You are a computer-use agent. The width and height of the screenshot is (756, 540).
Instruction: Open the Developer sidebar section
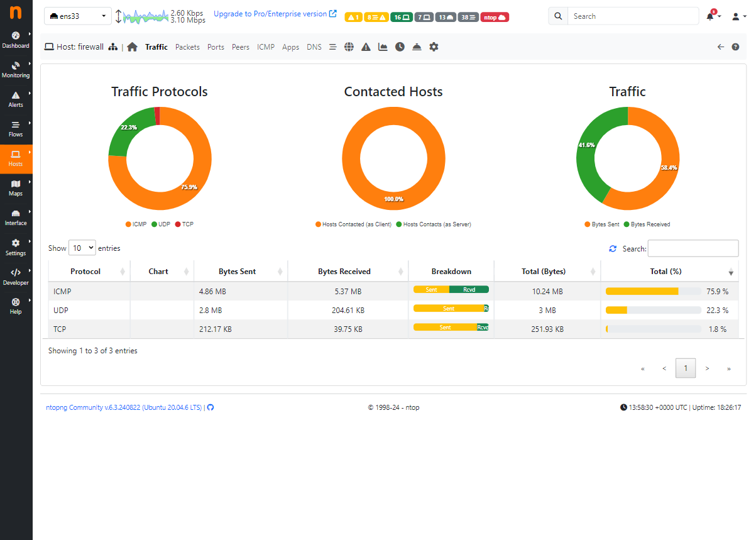pos(16,277)
